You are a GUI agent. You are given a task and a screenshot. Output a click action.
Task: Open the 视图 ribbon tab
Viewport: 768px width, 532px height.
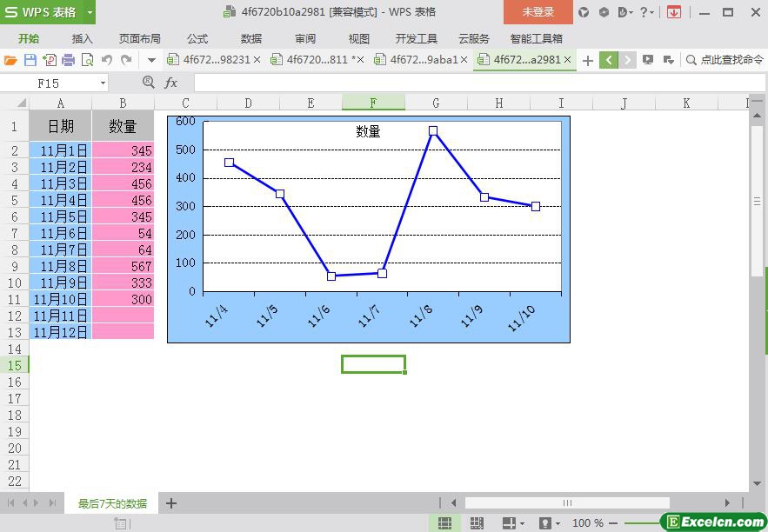tap(359, 38)
